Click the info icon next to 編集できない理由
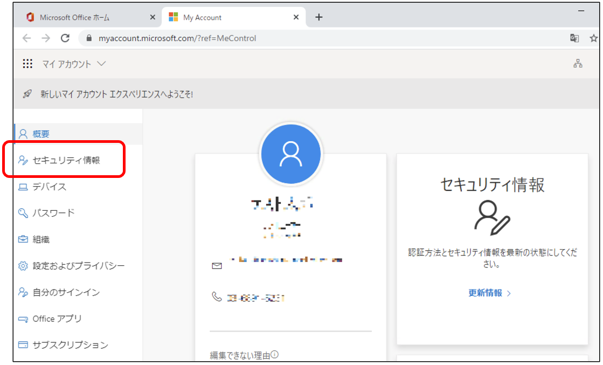 click(275, 355)
